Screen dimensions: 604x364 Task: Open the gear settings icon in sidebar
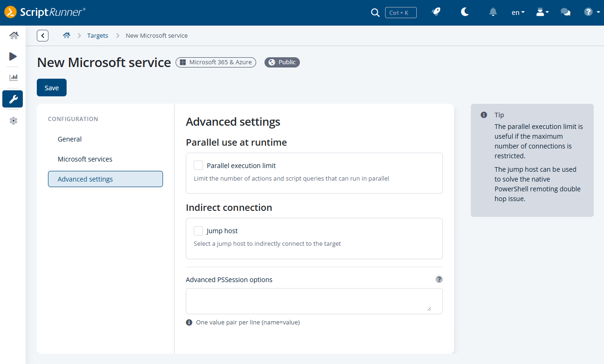(x=14, y=121)
